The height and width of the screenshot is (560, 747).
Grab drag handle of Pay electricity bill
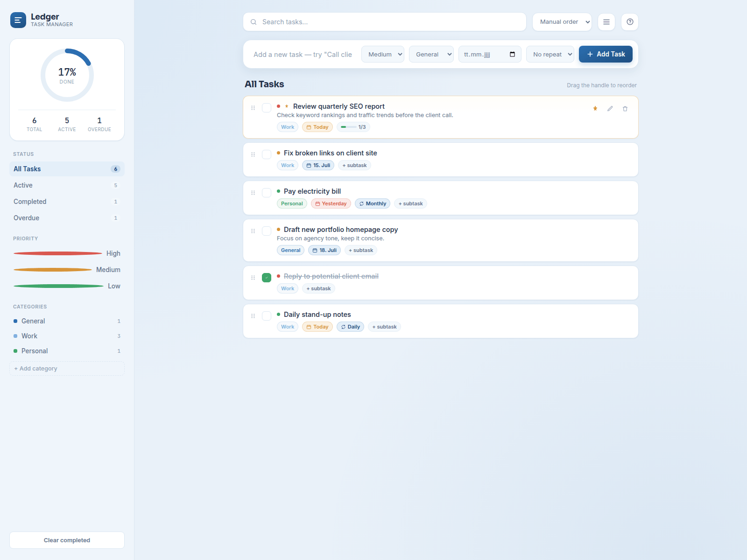click(x=253, y=193)
